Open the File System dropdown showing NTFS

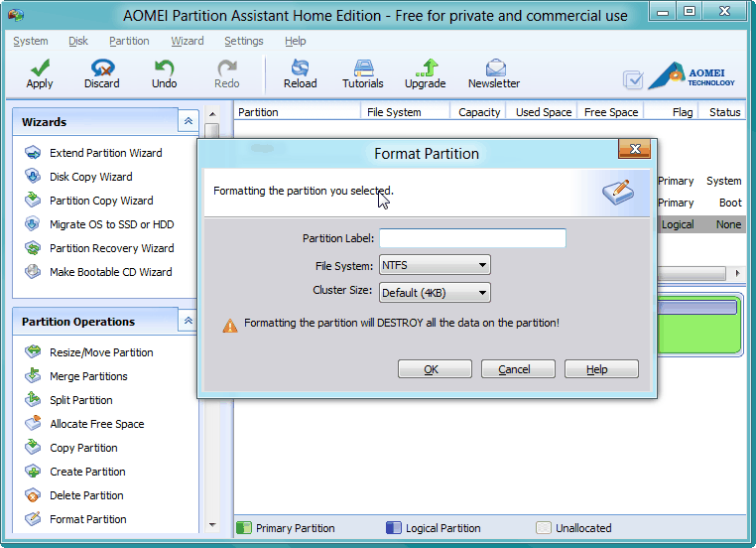click(435, 265)
